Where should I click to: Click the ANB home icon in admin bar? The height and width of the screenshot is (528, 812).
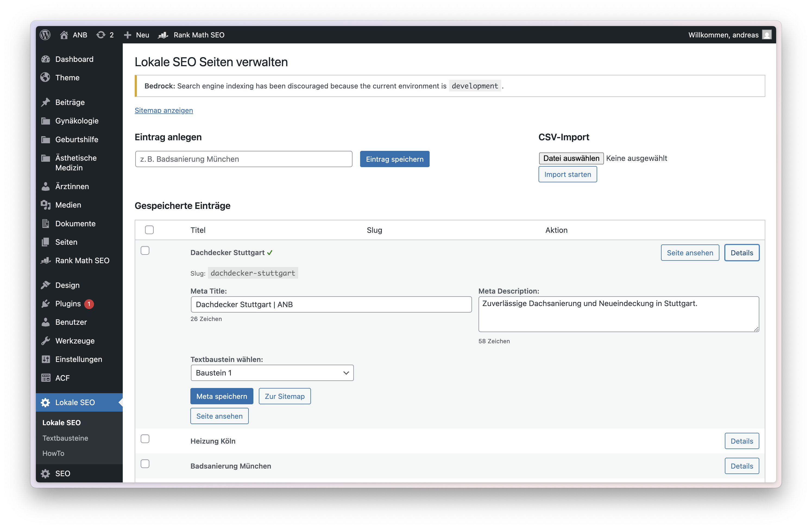coord(64,35)
